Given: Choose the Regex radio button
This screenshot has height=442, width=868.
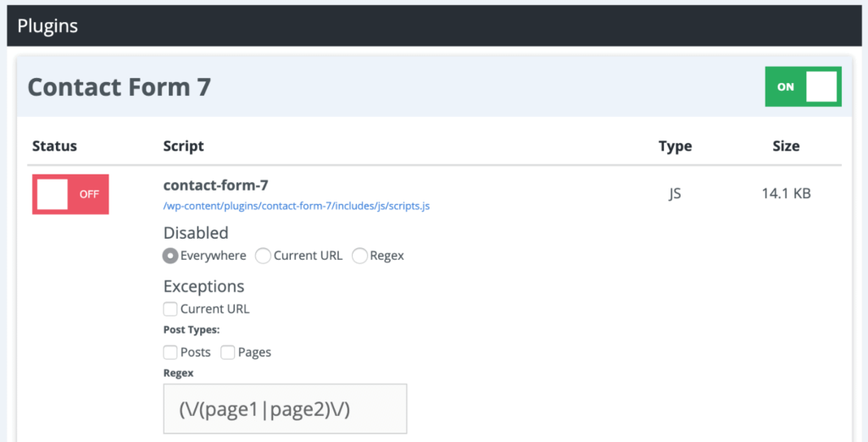Looking at the screenshot, I should click(360, 255).
